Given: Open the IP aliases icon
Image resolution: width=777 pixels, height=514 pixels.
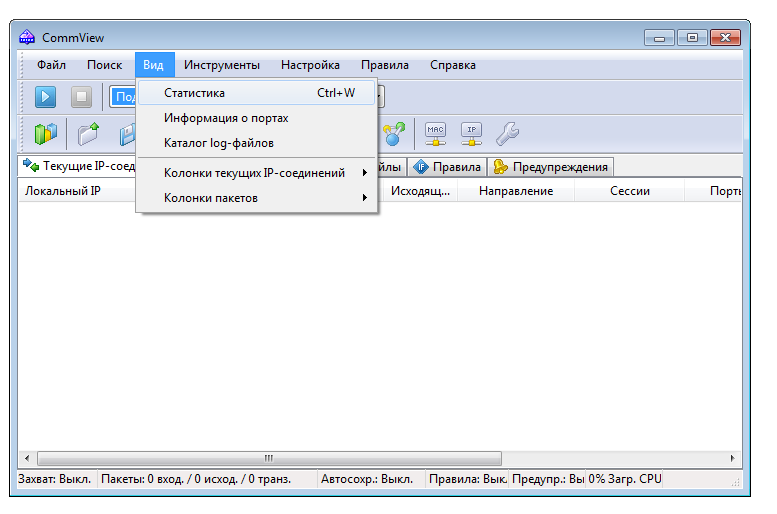Looking at the screenshot, I should coord(471,134).
